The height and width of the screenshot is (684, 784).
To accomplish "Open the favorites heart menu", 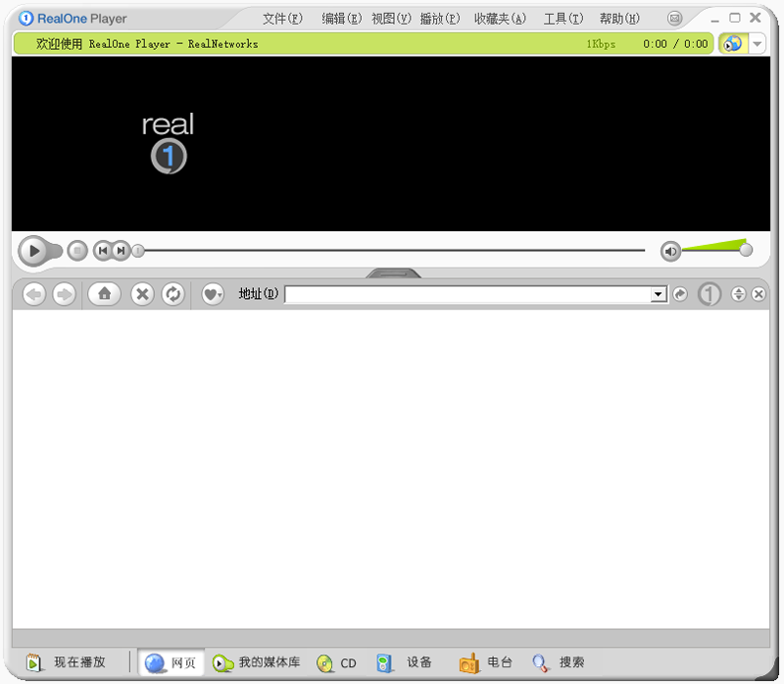I will pos(213,294).
